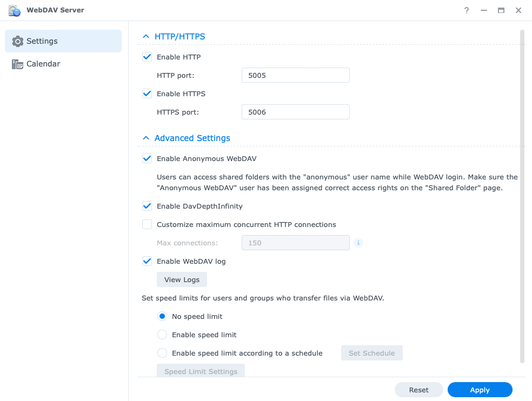The image size is (532, 401).
Task: Select the Settings page
Action: point(42,41)
